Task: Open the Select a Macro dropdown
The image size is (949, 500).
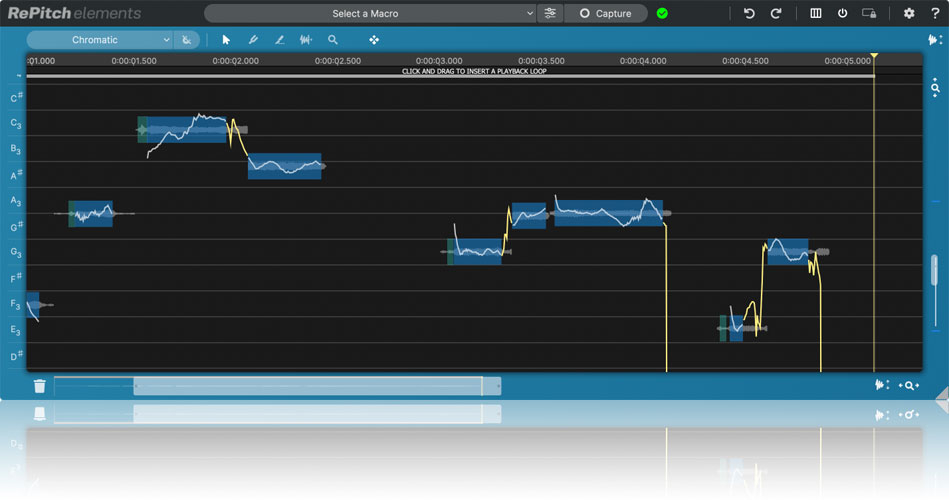Action: (370, 13)
